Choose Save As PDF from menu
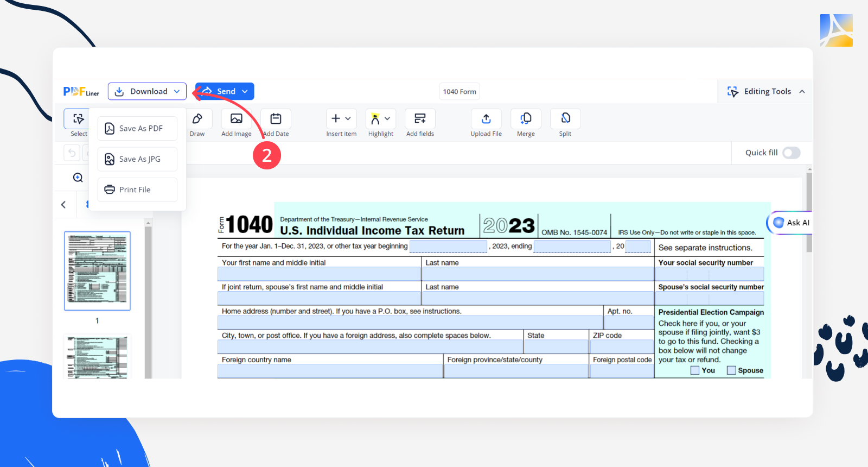Image resolution: width=868 pixels, height=467 pixels. pyautogui.click(x=138, y=129)
